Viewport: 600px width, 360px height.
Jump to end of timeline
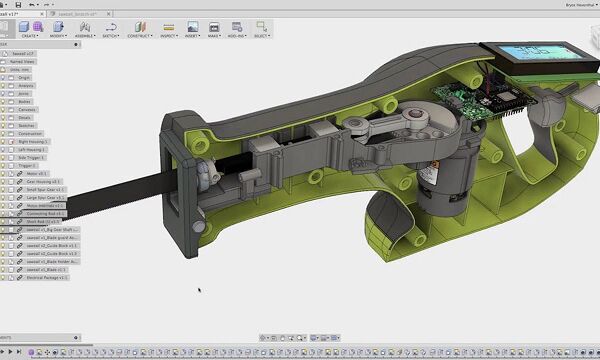(19, 352)
